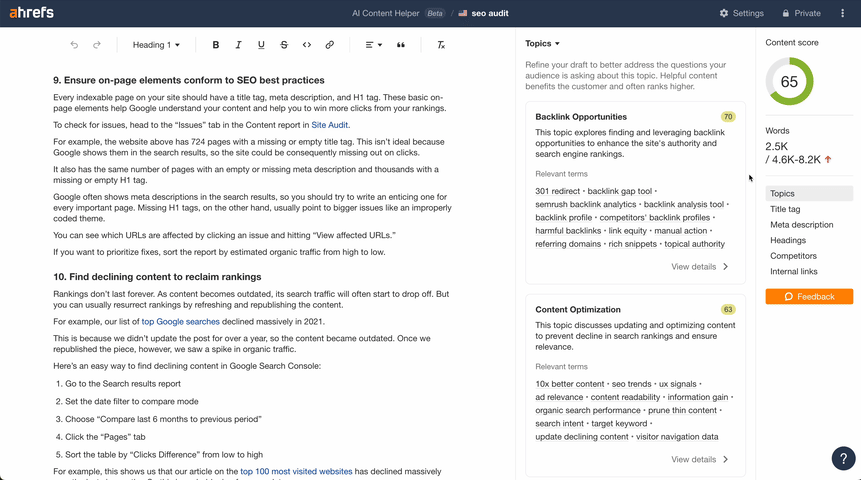View details for Backlink Opportunities

(x=700, y=267)
